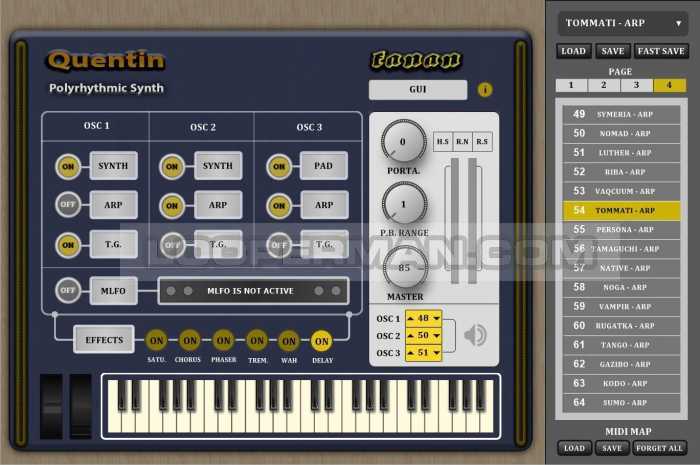The image size is (700, 465).
Task: Click the GUI button
Action: pyautogui.click(x=418, y=90)
